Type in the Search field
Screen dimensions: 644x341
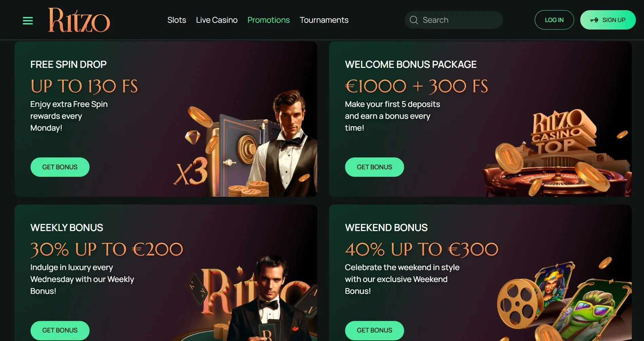point(458,20)
